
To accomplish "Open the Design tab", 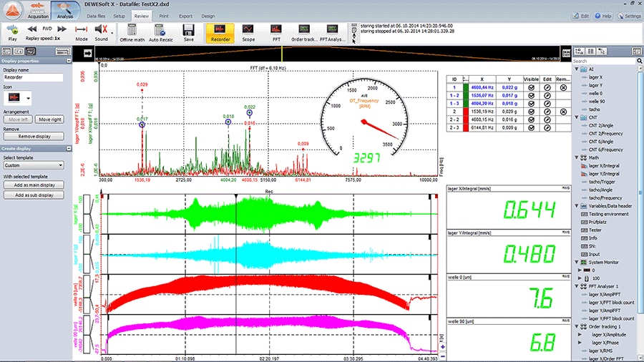I will click(x=208, y=16).
